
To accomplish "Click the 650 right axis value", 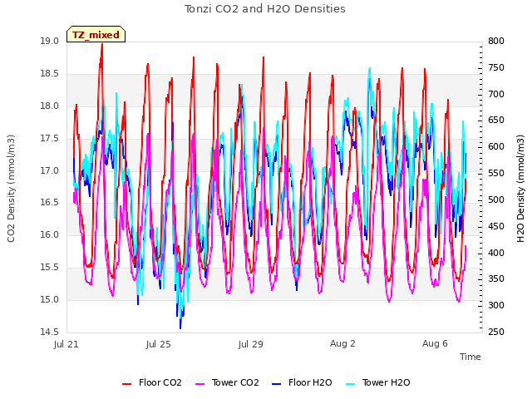I will pyautogui.click(x=496, y=121).
